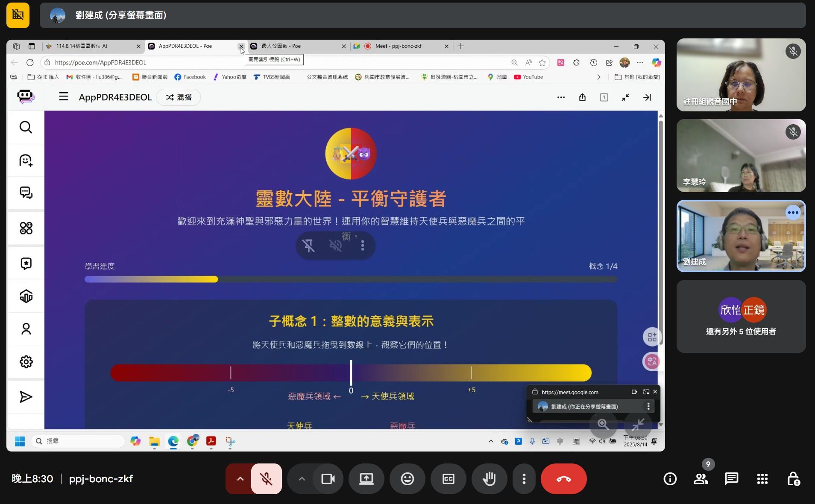The width and height of the screenshot is (815, 504).
Task: Open the in-meeting chat panel
Action: (731, 479)
